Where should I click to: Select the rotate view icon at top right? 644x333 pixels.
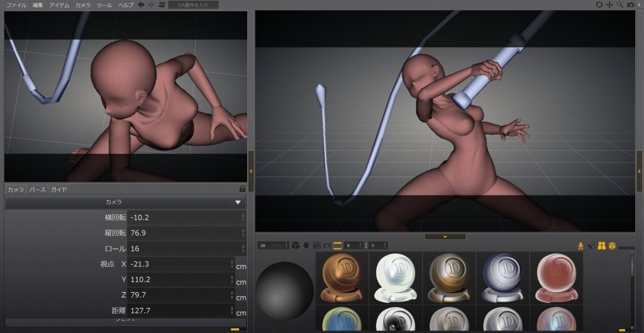point(599,5)
